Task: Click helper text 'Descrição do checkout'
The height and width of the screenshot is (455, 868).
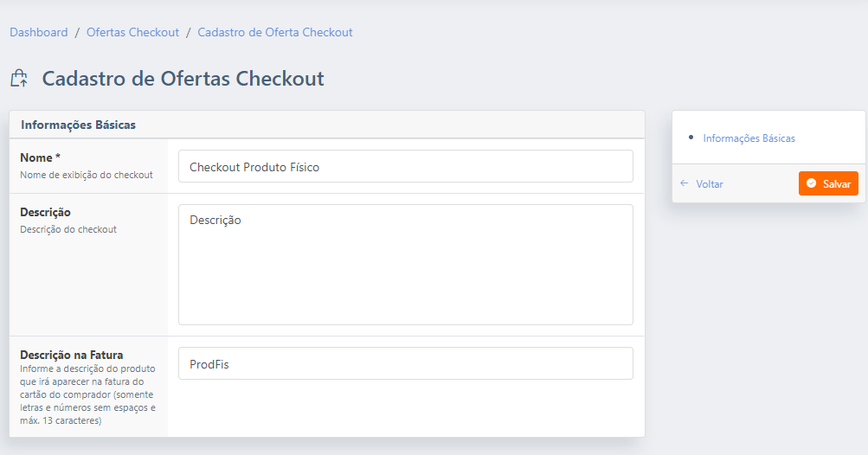Action: 68,229
